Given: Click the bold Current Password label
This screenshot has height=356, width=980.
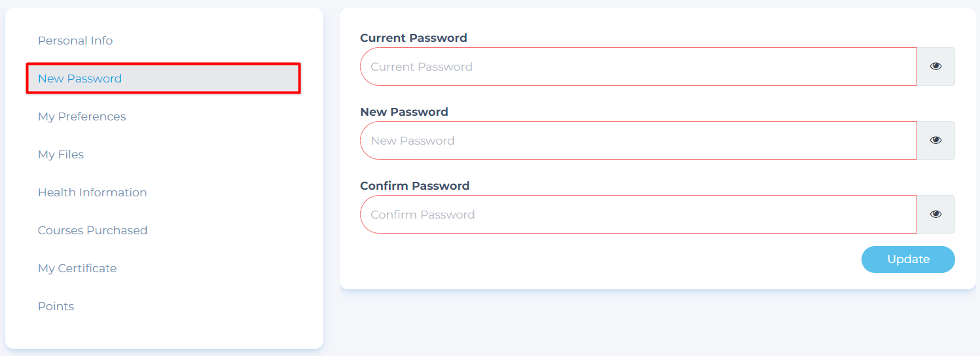Looking at the screenshot, I should [x=414, y=38].
